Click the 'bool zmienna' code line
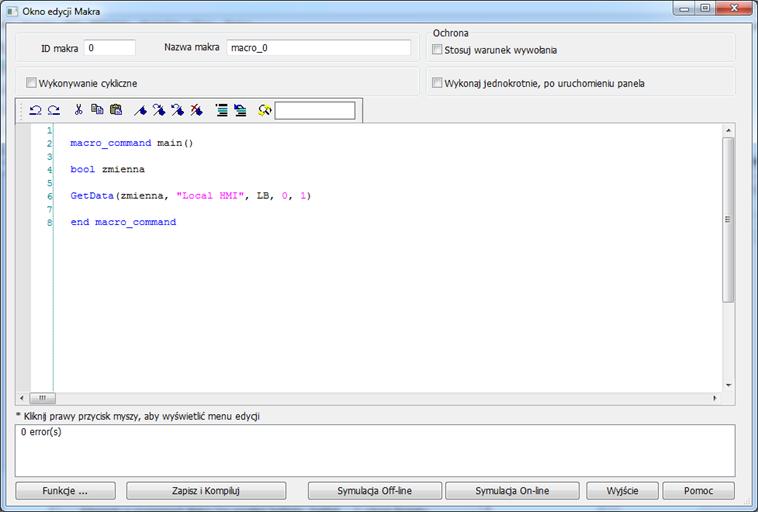 tap(107, 169)
